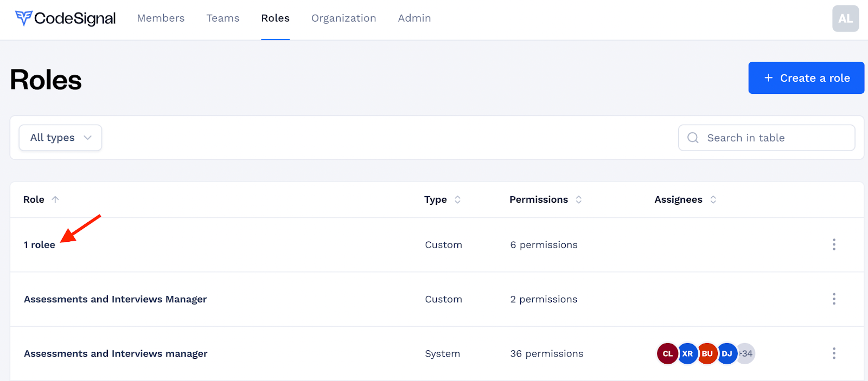Open the Members tab
868x381 pixels.
click(161, 18)
